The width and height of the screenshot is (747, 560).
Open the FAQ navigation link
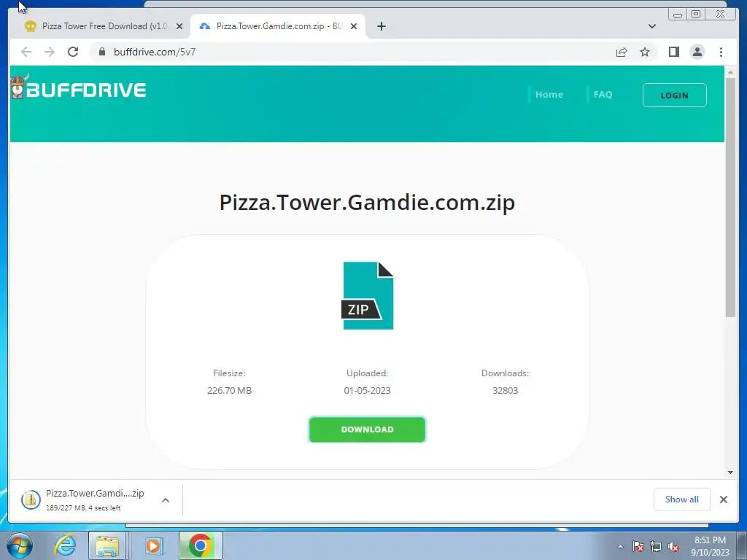(x=603, y=94)
